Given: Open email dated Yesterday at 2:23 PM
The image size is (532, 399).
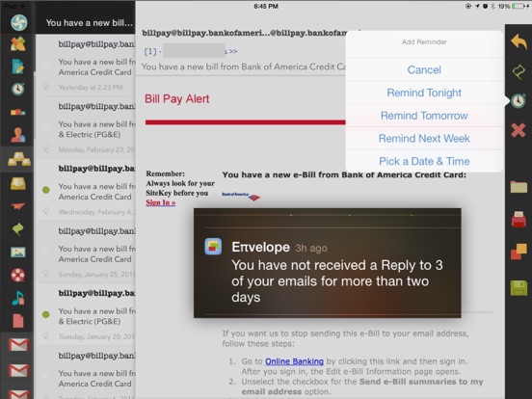Looking at the screenshot, I should tap(86, 66).
